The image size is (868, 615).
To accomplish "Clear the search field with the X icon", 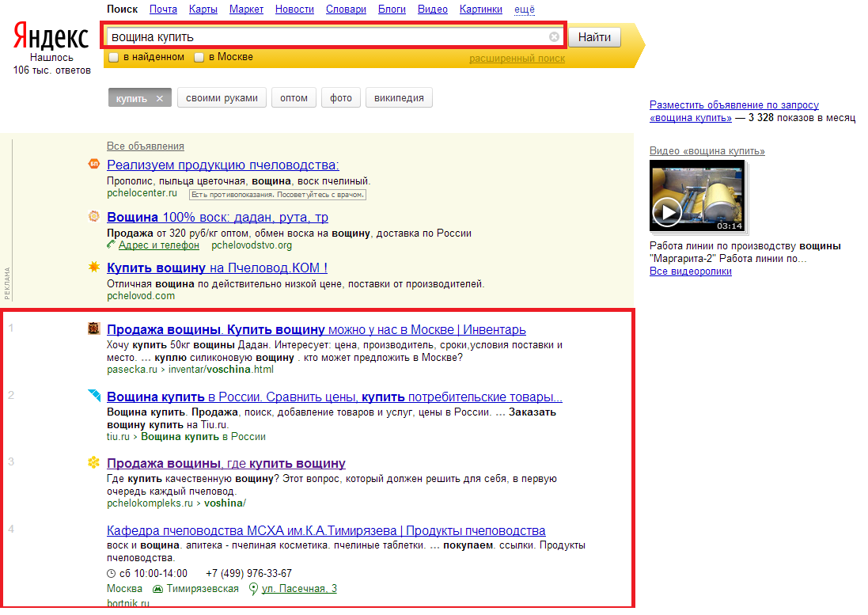I will tap(554, 37).
